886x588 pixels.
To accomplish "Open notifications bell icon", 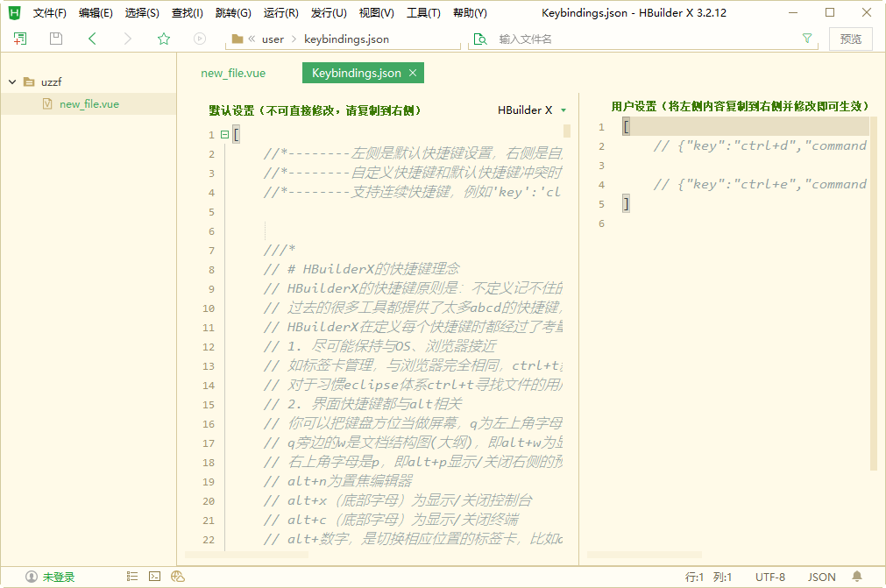I will click(857, 576).
